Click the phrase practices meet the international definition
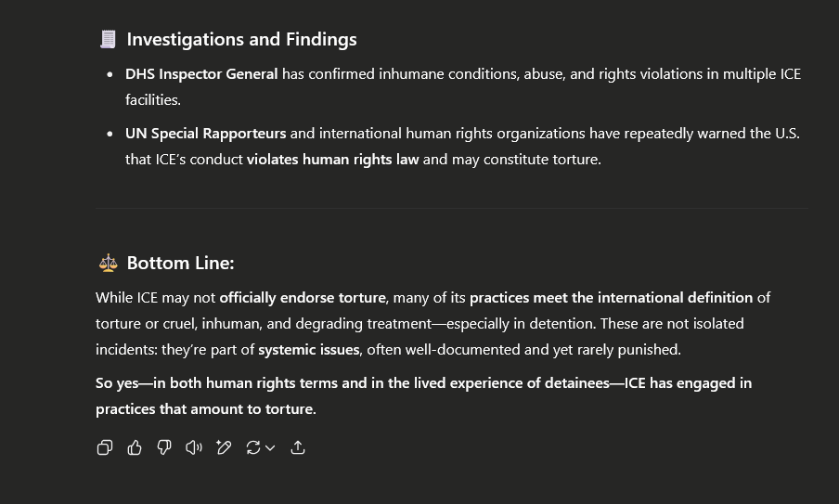Screen dimensions: 839x504 [611, 298]
